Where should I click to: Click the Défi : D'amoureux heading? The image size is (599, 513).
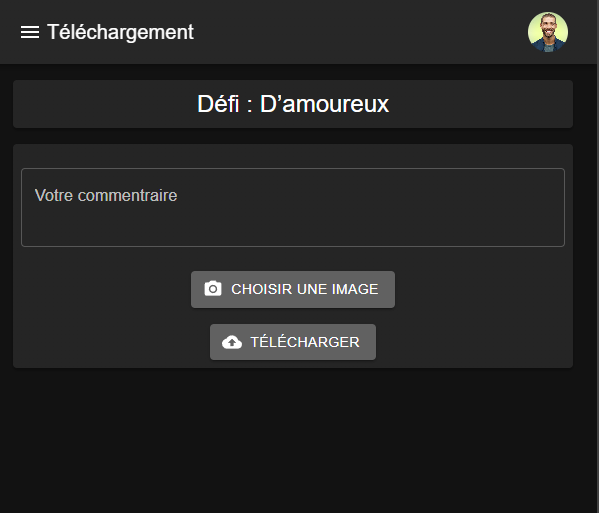pyautogui.click(x=293, y=104)
